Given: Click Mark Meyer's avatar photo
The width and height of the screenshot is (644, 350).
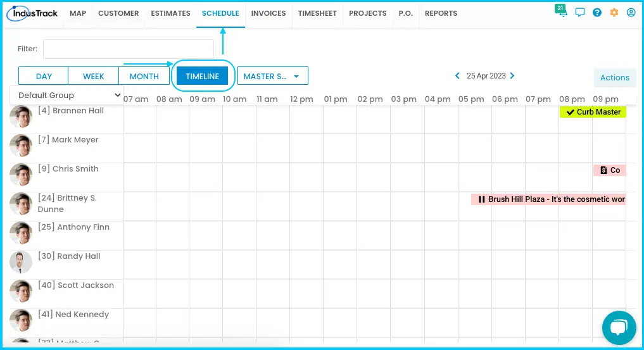Looking at the screenshot, I should [21, 146].
